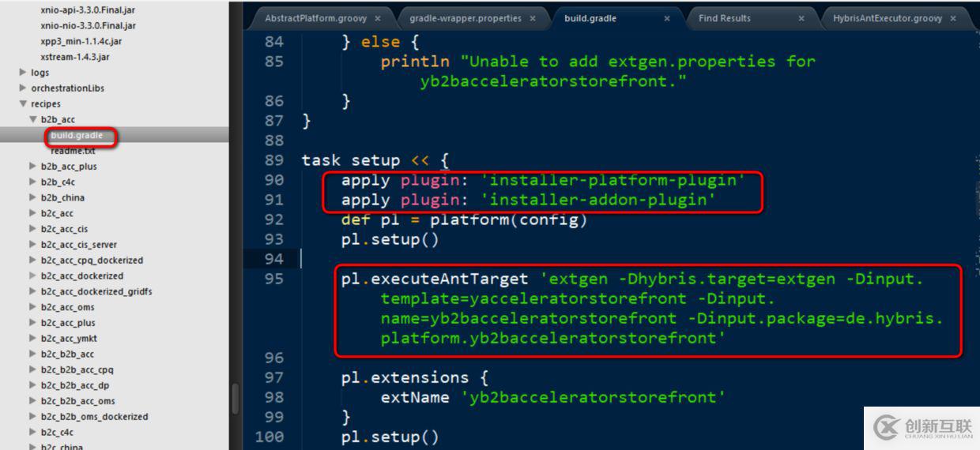Image resolution: width=980 pixels, height=450 pixels.
Task: Expand the logs folder arrow
Action: click(x=23, y=73)
